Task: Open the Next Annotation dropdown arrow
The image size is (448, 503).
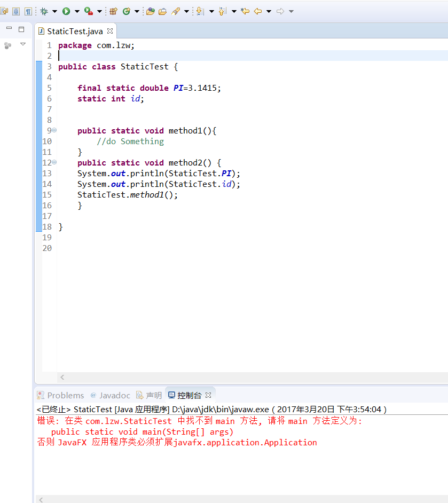Action: [211, 11]
